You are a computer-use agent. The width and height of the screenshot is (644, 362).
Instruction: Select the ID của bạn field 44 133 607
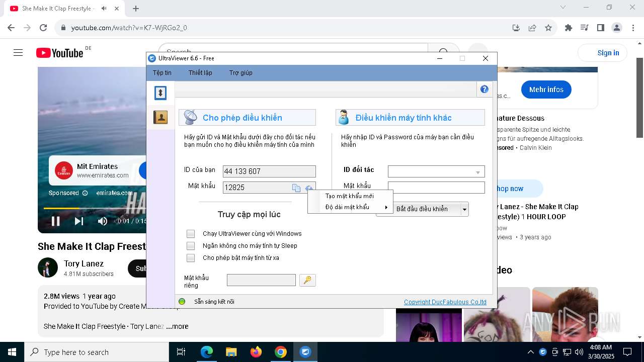pos(269,171)
